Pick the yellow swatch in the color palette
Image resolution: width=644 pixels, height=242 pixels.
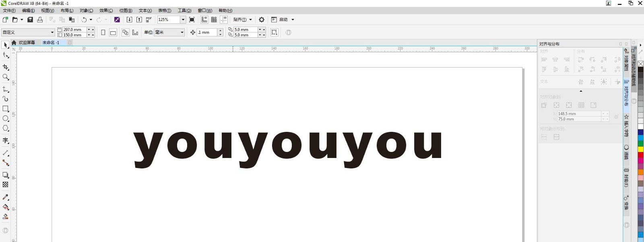[640, 150]
